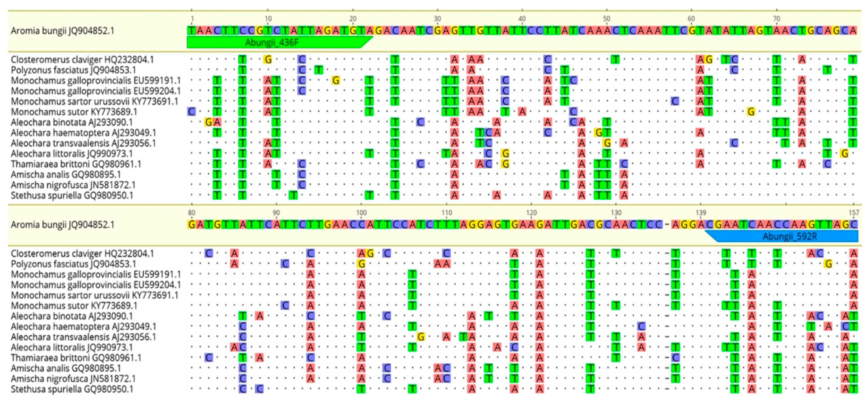This screenshot has height=403, width=868.
Task: Select Aleochara transvaalensis AJ293056.1 in the 1–79 block
Action: (x=83, y=143)
